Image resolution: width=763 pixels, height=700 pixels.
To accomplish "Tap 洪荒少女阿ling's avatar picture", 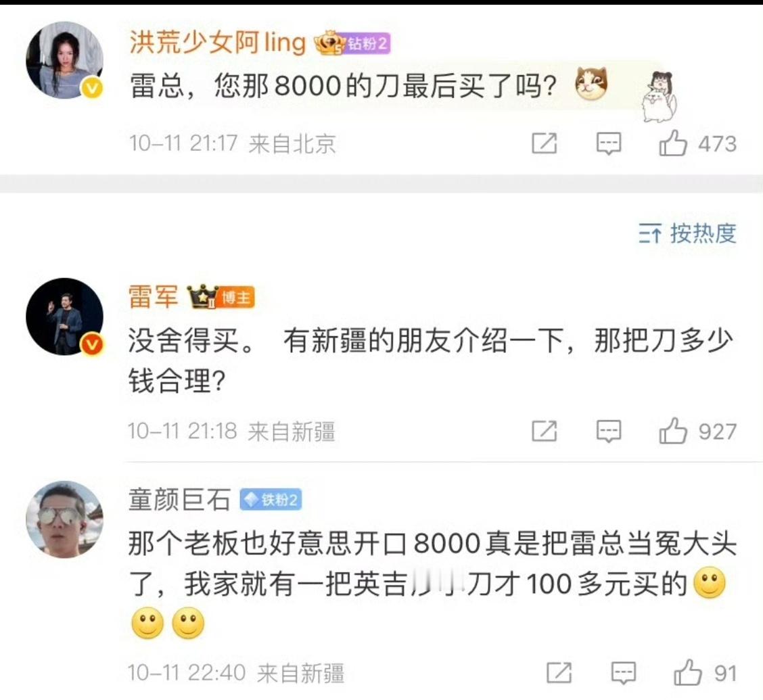I will coord(65,60).
